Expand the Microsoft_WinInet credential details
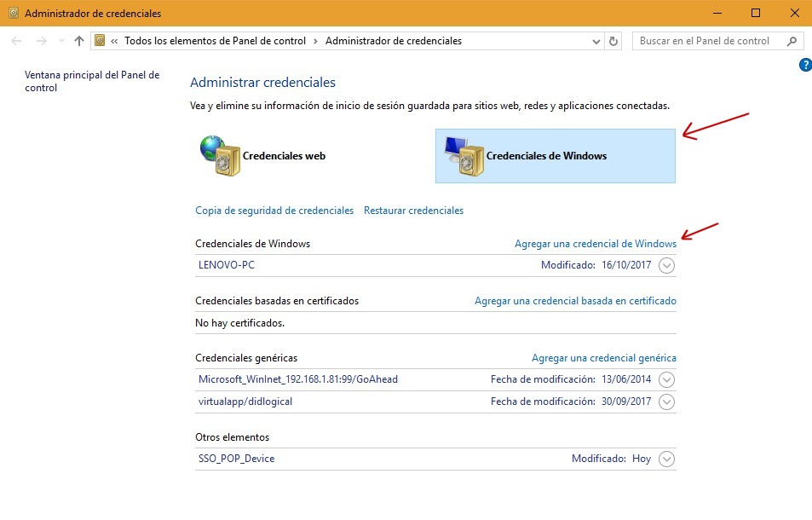Screen dimensions: 812x520 tap(667, 379)
